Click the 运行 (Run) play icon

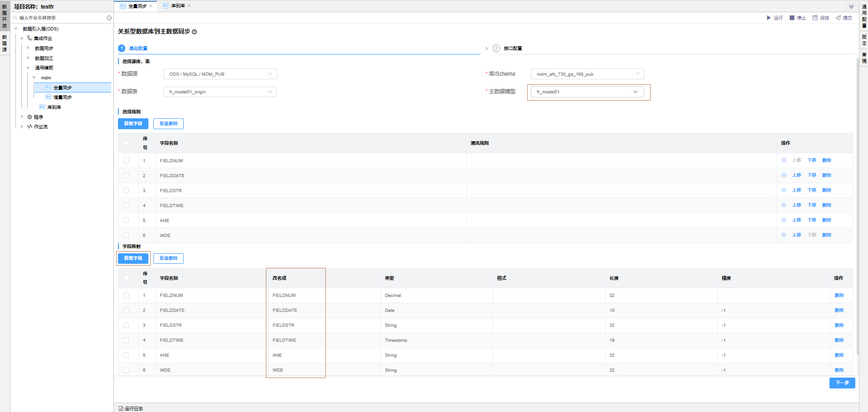[x=769, y=18]
